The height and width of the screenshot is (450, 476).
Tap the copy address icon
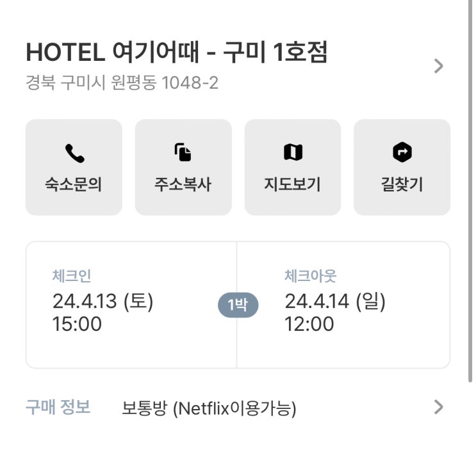[x=183, y=153]
